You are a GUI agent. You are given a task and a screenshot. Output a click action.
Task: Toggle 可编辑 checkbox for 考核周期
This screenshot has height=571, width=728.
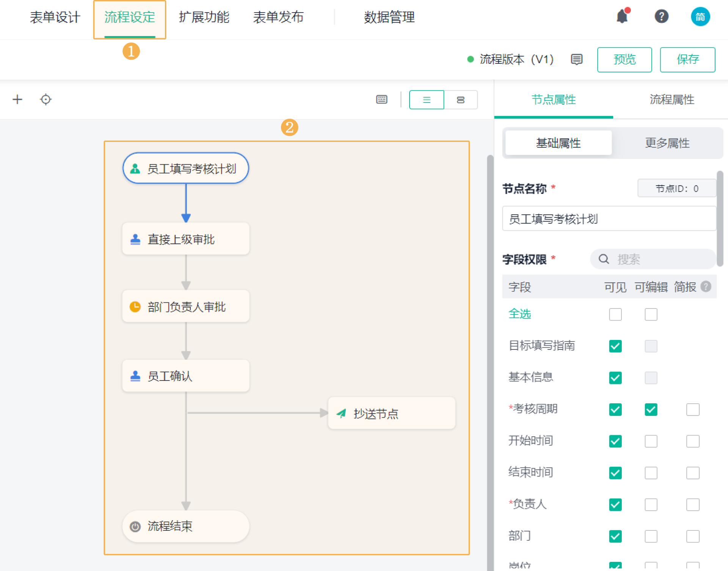pos(651,409)
